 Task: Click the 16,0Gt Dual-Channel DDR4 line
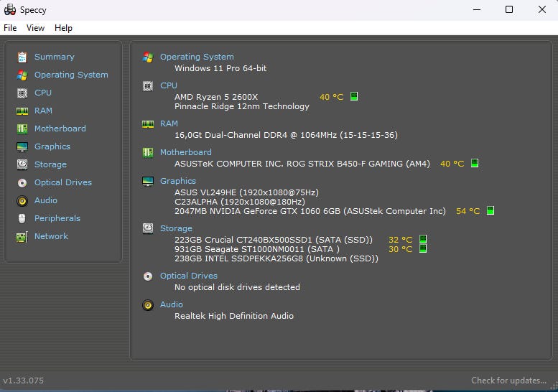[286, 135]
